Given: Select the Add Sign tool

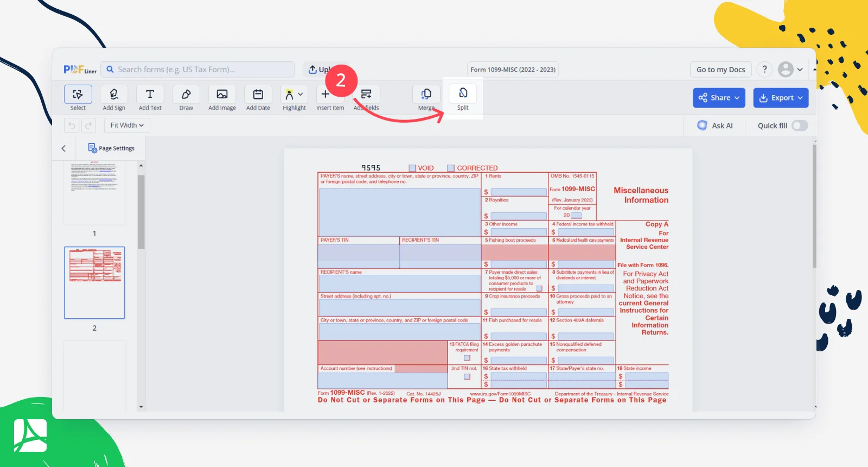Looking at the screenshot, I should pyautogui.click(x=114, y=98).
